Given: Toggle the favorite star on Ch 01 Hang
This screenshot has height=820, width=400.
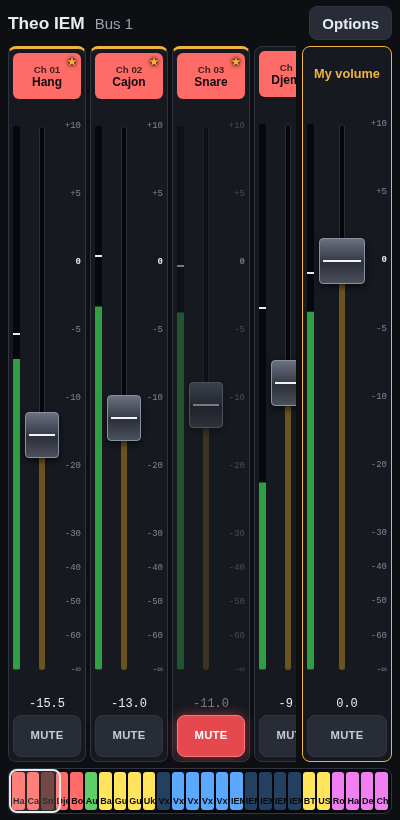Looking at the screenshot, I should [72, 62].
